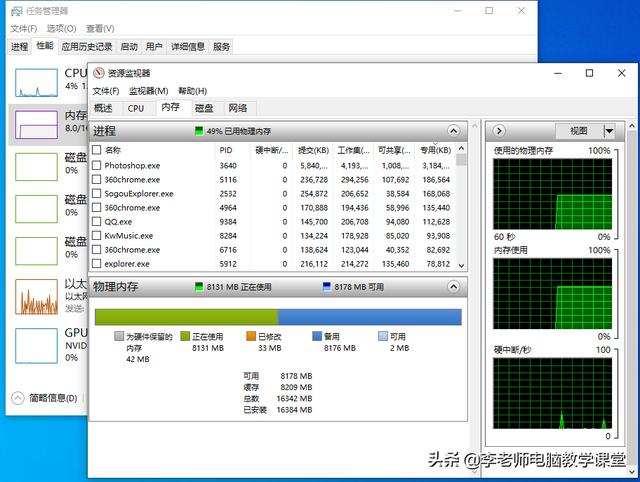
Task: Click the 内存使用 graph
Action: point(552,293)
